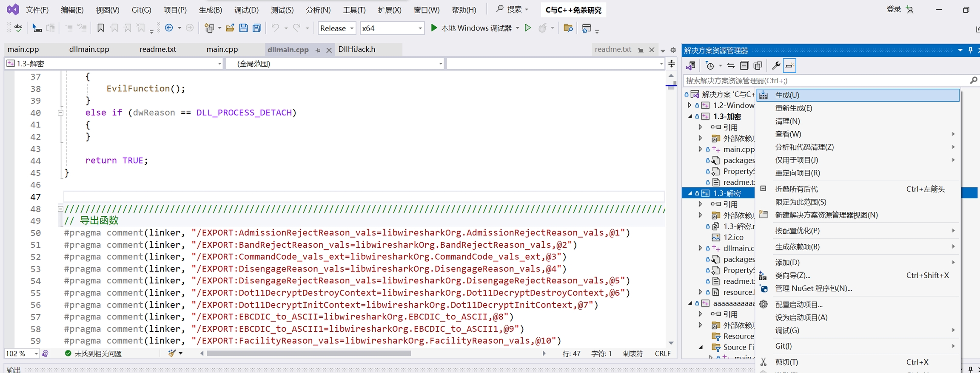Toggle the preview selected items button
This screenshot has width=980, height=373.
(x=789, y=65)
